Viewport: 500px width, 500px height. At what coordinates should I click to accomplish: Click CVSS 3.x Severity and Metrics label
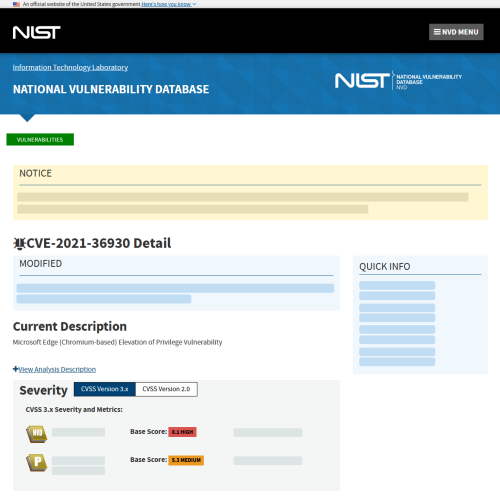click(x=74, y=409)
